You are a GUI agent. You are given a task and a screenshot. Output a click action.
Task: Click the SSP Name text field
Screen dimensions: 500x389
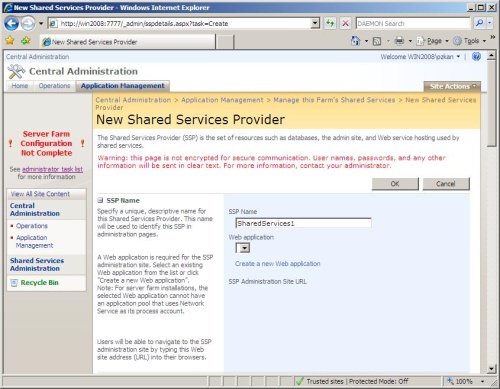303,223
